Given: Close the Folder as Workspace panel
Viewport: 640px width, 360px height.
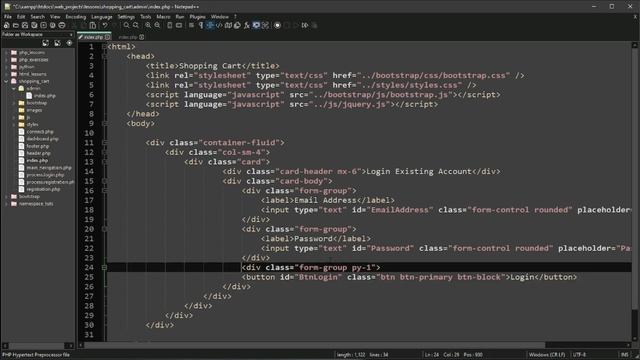Looking at the screenshot, I should (71, 35).
